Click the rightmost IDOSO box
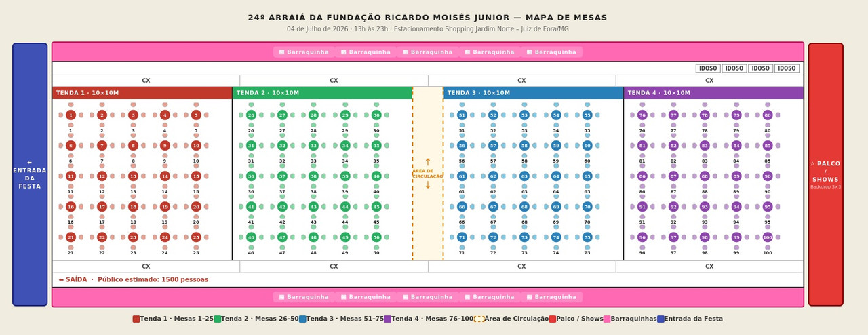This screenshot has width=868, height=335. (787, 68)
